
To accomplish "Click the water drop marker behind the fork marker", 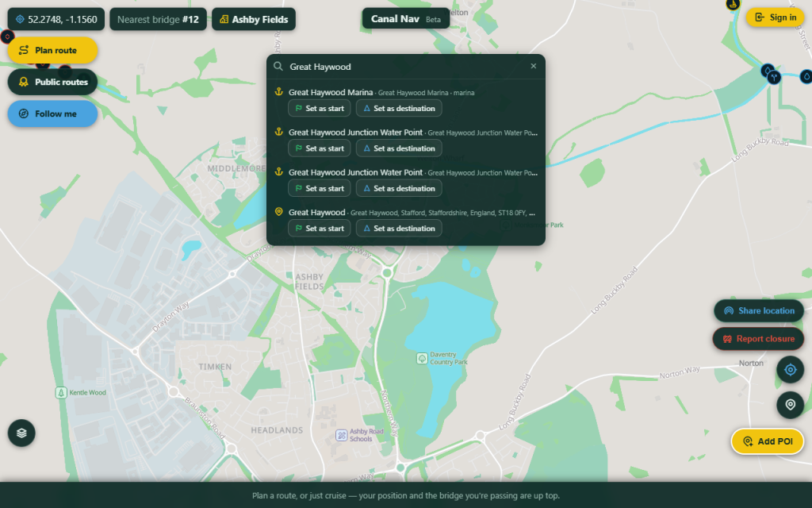I will tap(767, 70).
